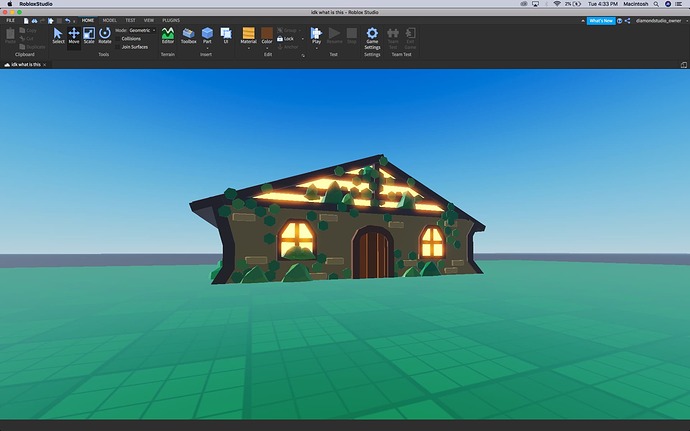690x431 pixels.
Task: Open macOS Spotlight search
Action: pyautogui.click(x=656, y=4)
